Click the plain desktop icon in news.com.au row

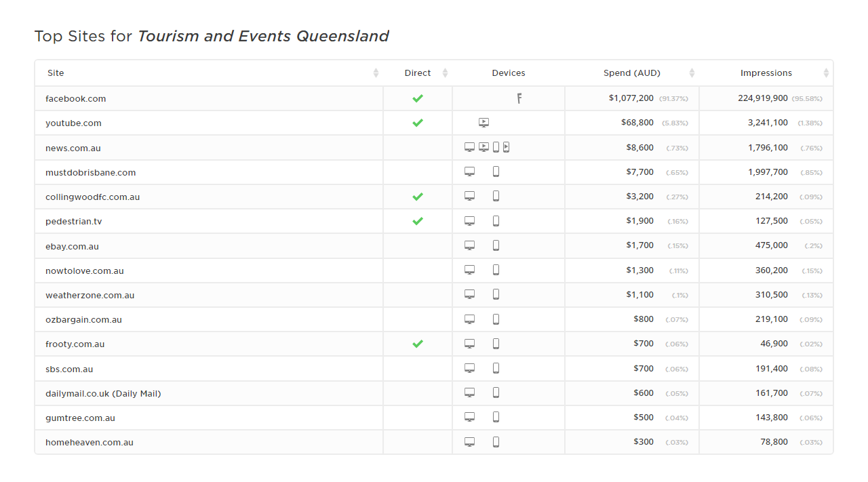pos(469,147)
